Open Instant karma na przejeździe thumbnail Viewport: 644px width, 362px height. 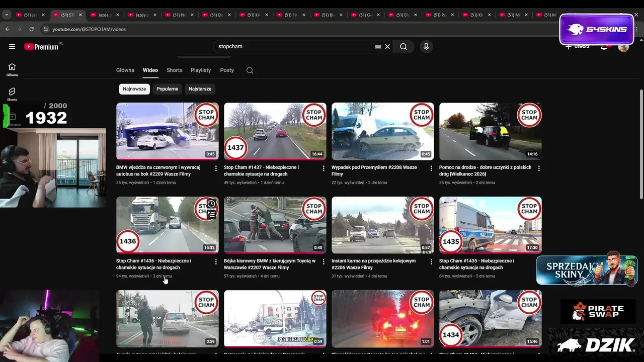tap(383, 225)
